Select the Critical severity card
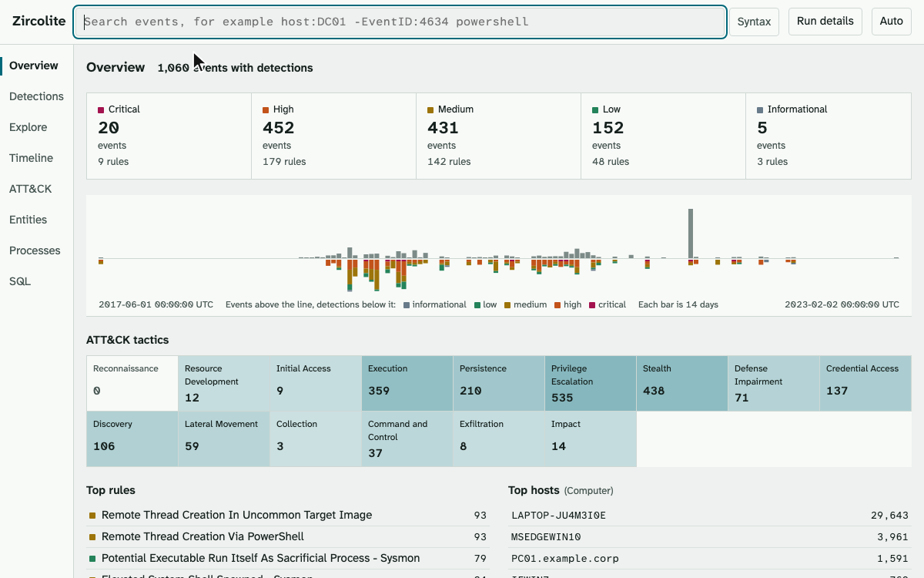 click(169, 136)
